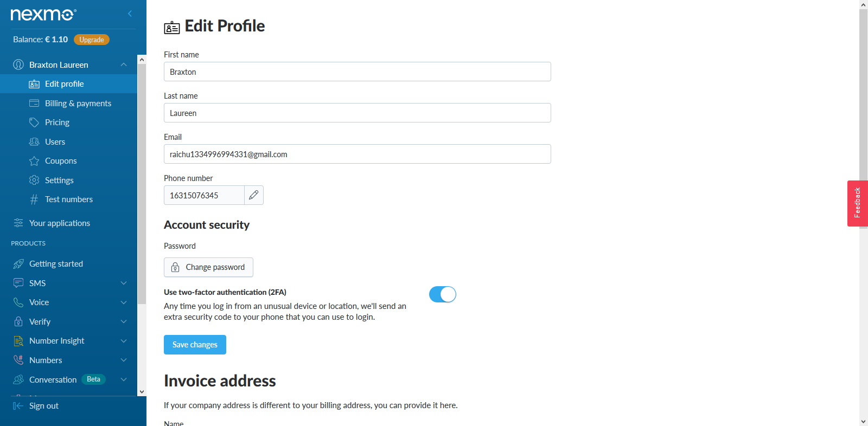Open the Users menu item

click(x=55, y=142)
